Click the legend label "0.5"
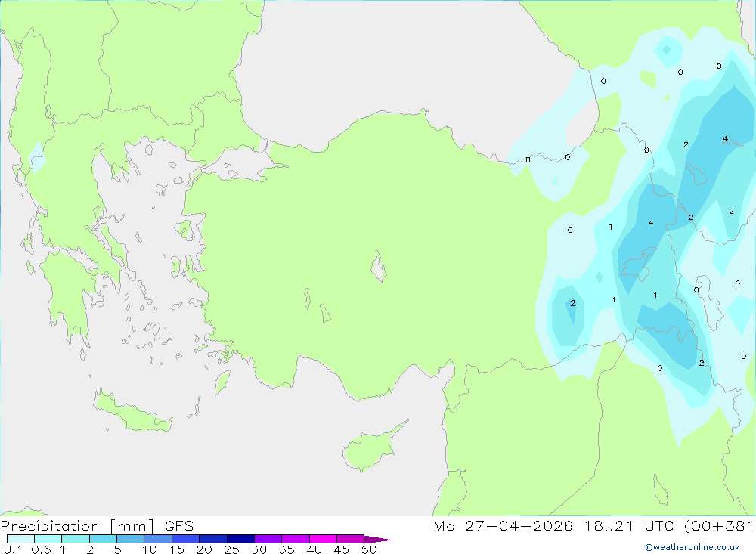This screenshot has height=554, width=756. 42,549
